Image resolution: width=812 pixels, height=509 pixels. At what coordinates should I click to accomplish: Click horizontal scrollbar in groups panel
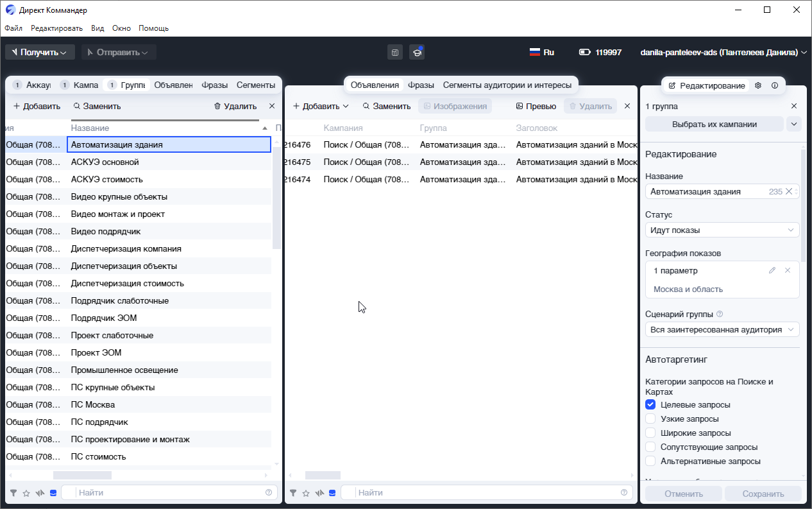(82, 475)
